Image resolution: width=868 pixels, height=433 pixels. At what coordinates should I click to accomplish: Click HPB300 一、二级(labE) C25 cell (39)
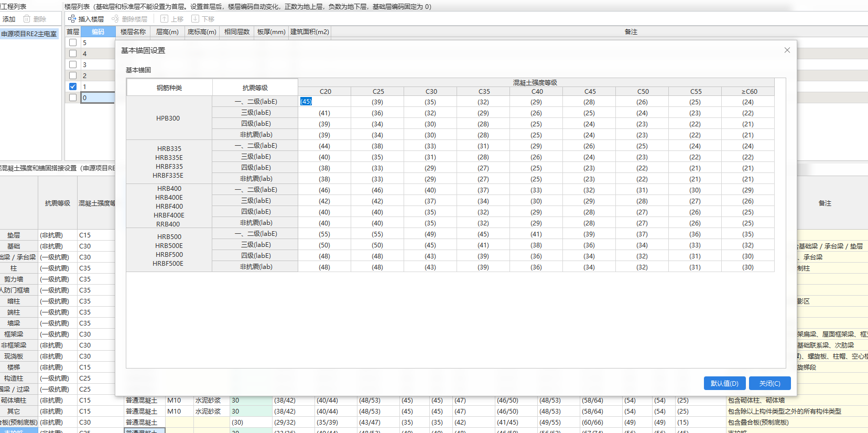pos(377,102)
